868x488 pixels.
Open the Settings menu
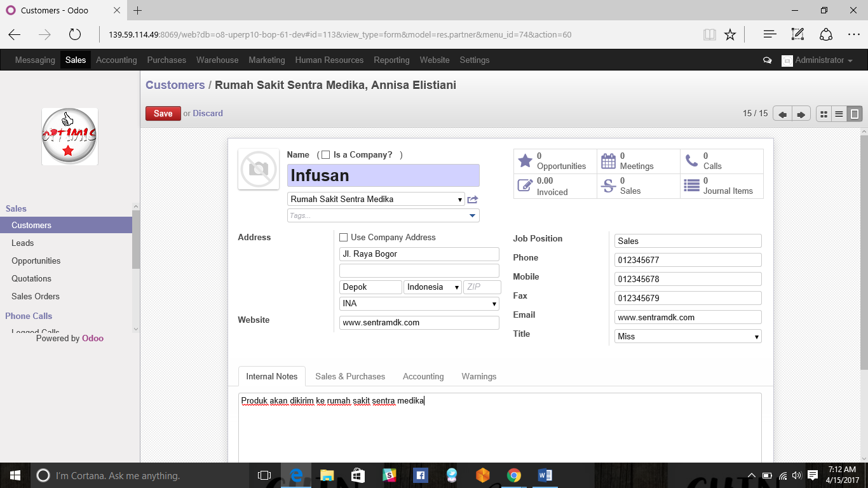pyautogui.click(x=475, y=60)
